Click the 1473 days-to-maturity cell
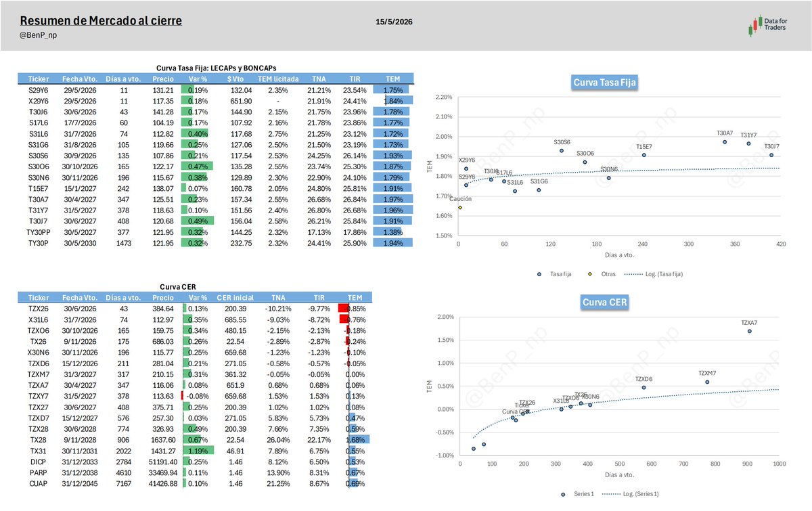Image resolution: width=812 pixels, height=511 pixels. coord(122,243)
